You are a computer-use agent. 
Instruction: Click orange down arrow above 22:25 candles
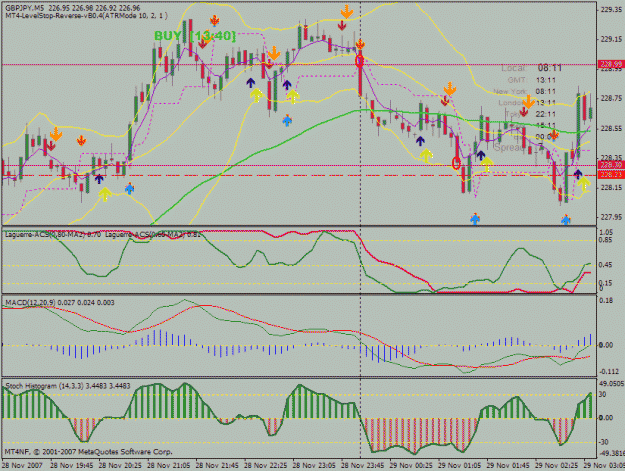point(274,53)
